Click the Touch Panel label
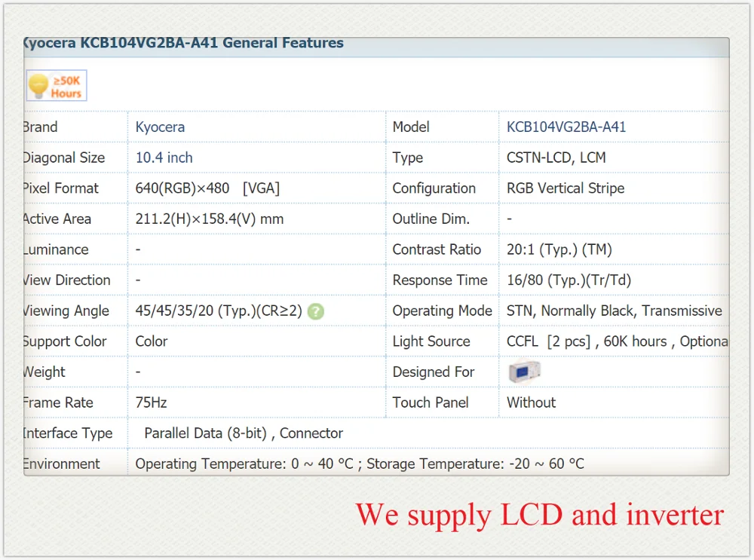Screen dimensions: 754x560 (x=431, y=402)
